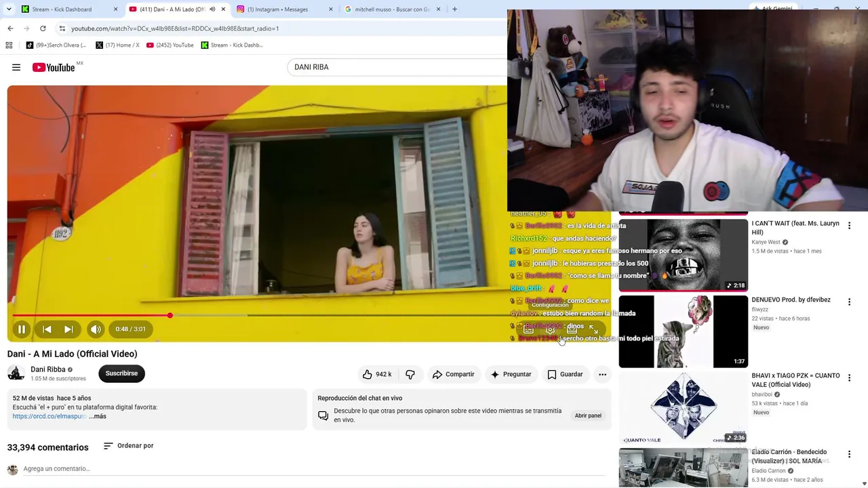Open the bhaviboi channel link
This screenshot has height=488, width=868.
762,394
